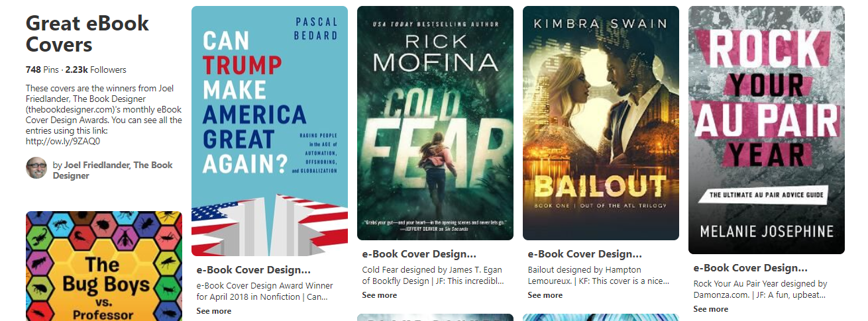This screenshot has width=868, height=321.
Task: Expand See more under Bailout description
Action: click(x=545, y=295)
